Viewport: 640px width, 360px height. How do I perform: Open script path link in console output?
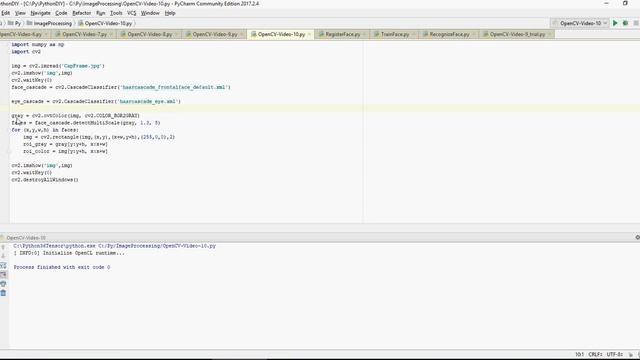(x=157, y=246)
